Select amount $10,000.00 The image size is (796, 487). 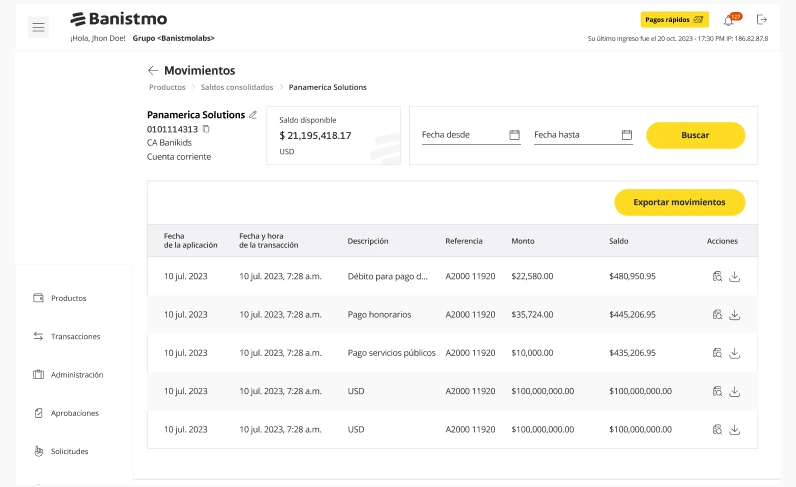(x=532, y=352)
